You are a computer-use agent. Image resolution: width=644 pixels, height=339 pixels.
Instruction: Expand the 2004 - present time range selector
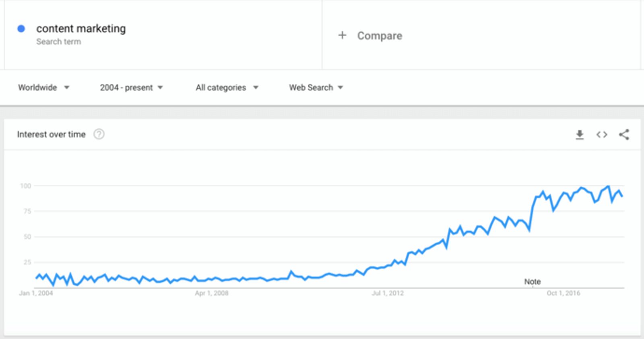tap(126, 87)
